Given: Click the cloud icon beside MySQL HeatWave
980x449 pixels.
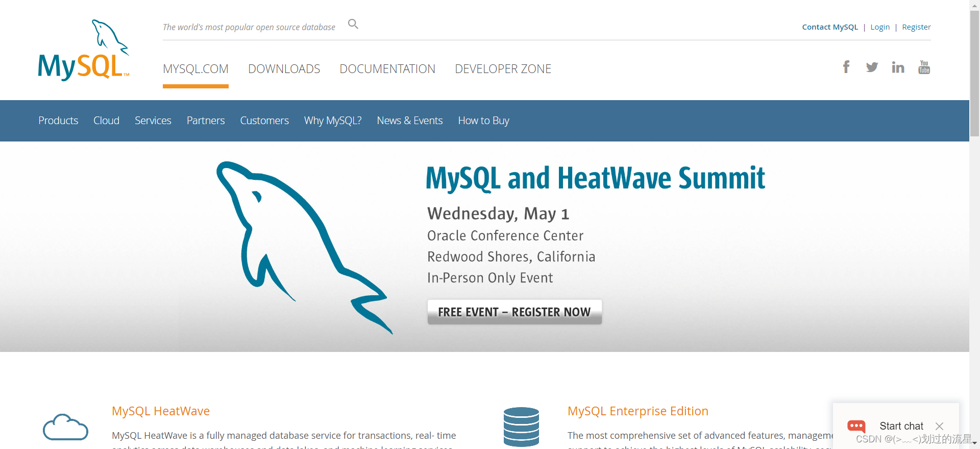Looking at the screenshot, I should pyautogui.click(x=65, y=427).
